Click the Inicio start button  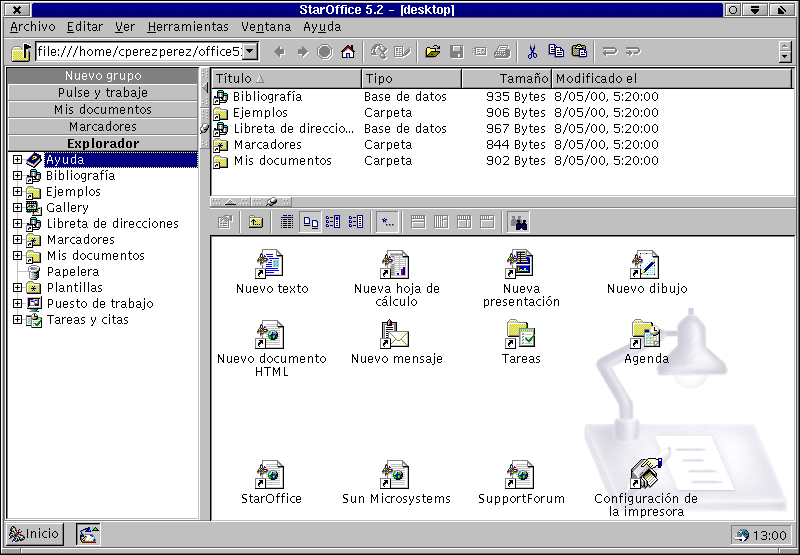pos(35,534)
